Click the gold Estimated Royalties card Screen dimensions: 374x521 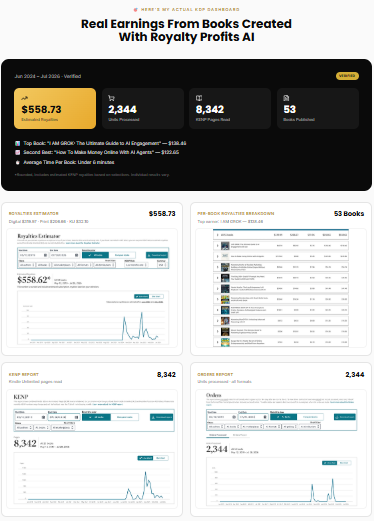[55, 108]
